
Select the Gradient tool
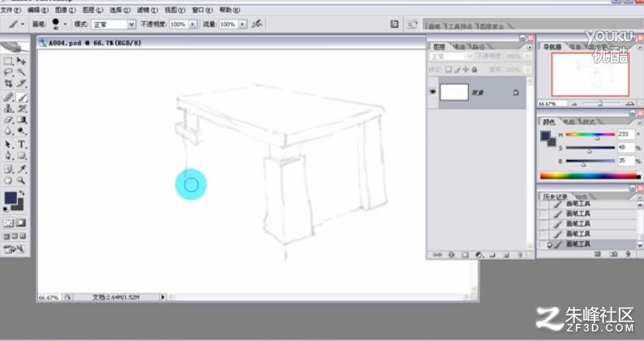coord(21,120)
